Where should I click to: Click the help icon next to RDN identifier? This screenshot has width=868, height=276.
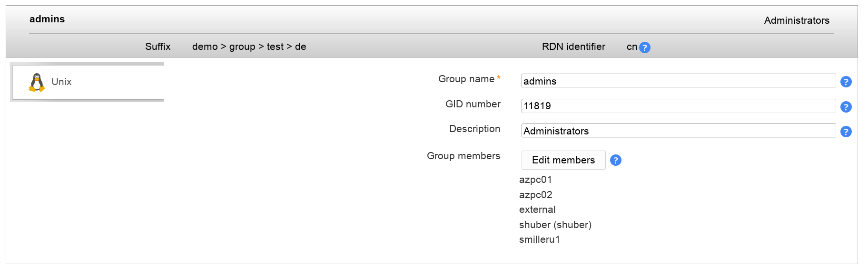[x=644, y=48]
